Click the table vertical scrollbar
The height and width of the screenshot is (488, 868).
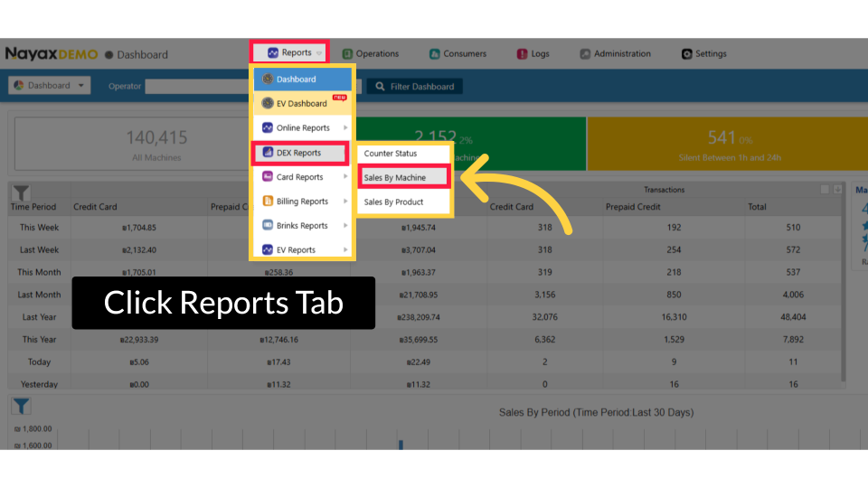[844, 282]
